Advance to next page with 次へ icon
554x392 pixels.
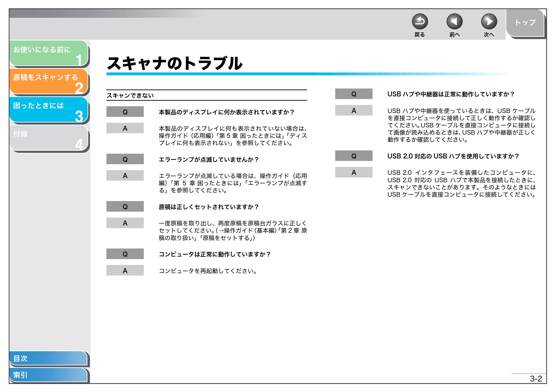(489, 21)
